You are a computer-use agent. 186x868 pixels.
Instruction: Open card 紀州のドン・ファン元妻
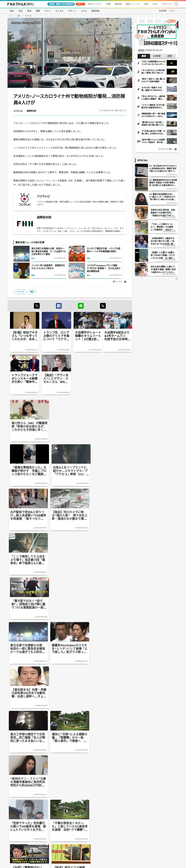(28, 776)
